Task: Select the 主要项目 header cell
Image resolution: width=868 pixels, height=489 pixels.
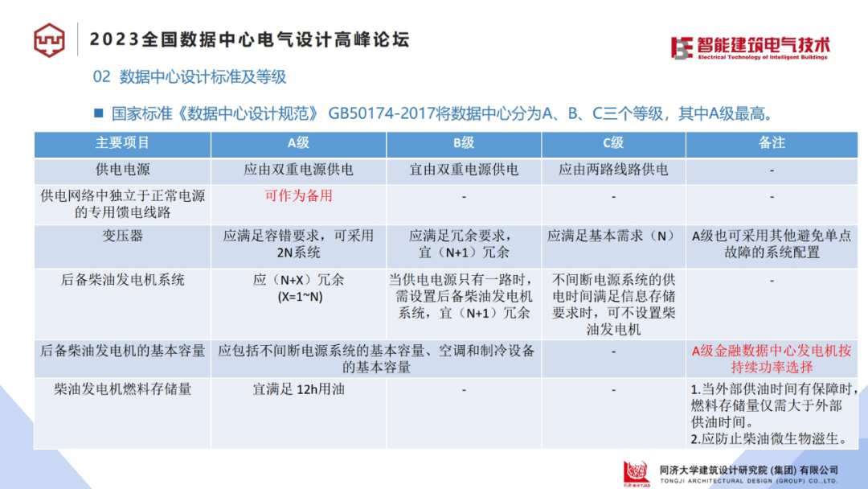Action: pos(121,145)
